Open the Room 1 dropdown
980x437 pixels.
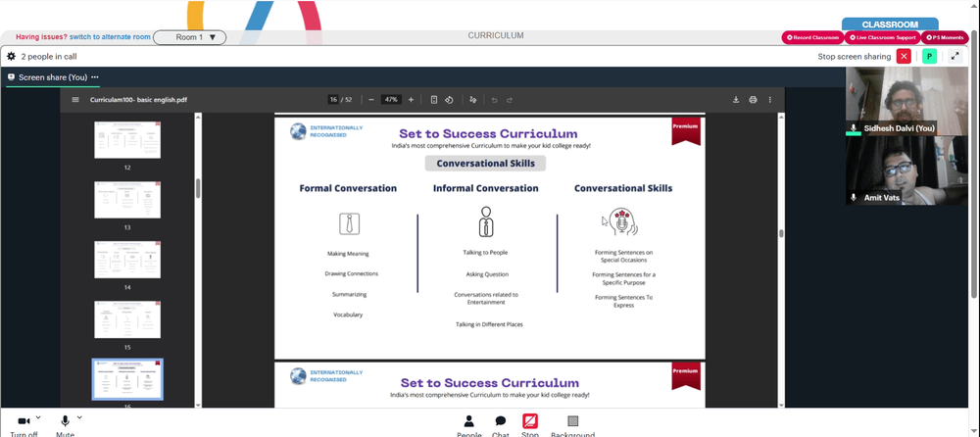(x=189, y=37)
